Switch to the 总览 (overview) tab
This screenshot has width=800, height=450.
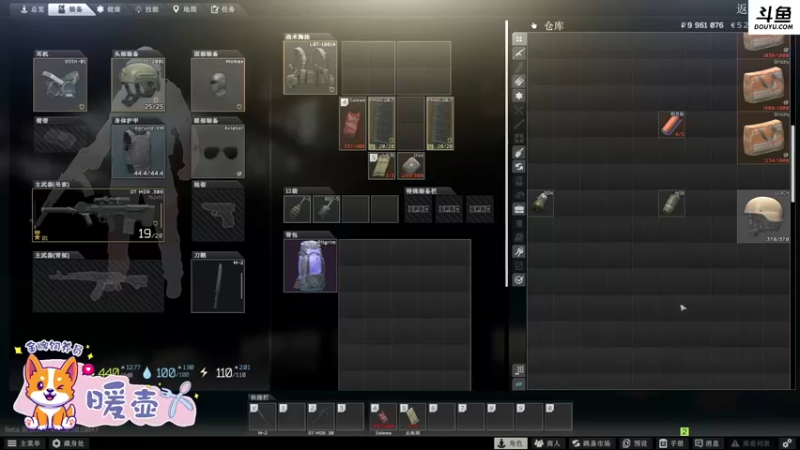[x=32, y=9]
